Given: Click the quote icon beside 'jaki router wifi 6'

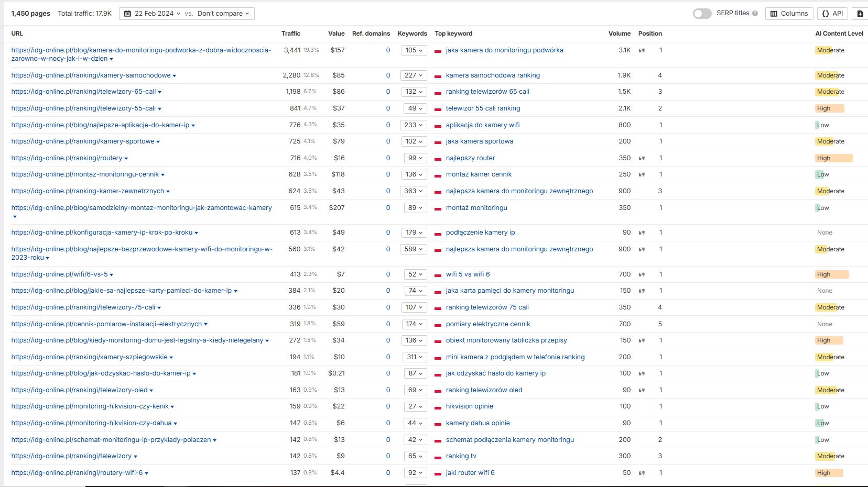Looking at the screenshot, I should [641, 472].
